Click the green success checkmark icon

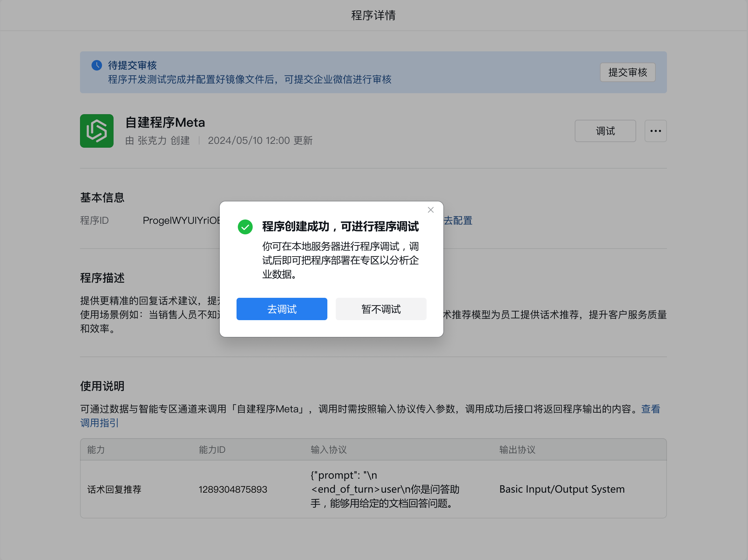click(245, 227)
